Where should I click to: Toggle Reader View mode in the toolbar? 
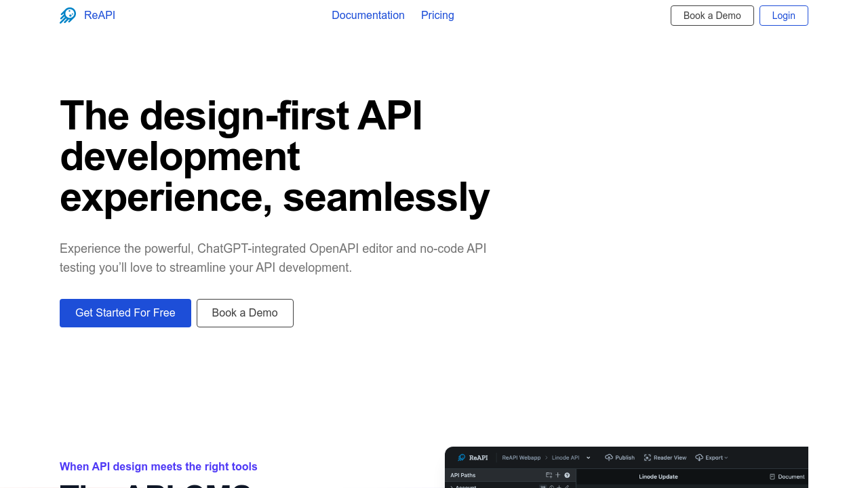pyautogui.click(x=665, y=457)
